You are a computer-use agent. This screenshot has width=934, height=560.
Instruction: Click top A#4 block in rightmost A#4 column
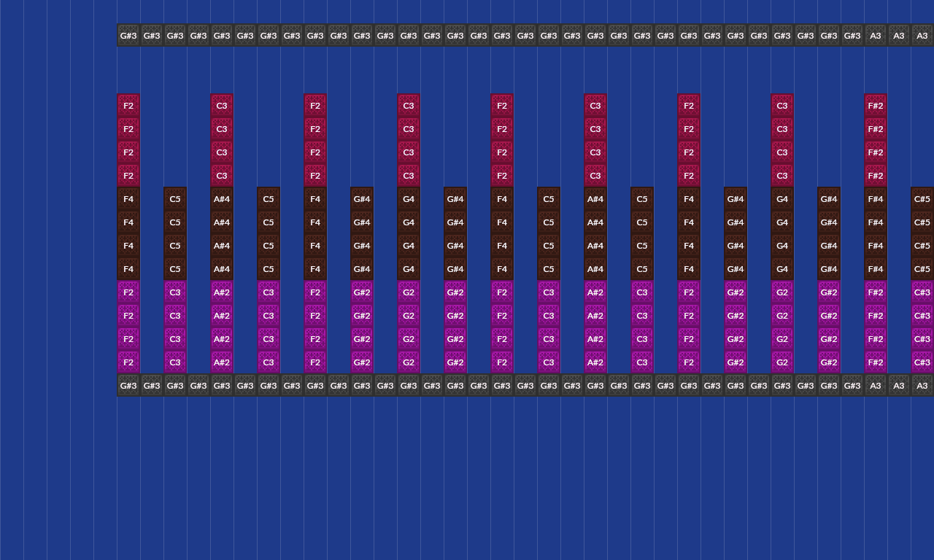(595, 199)
